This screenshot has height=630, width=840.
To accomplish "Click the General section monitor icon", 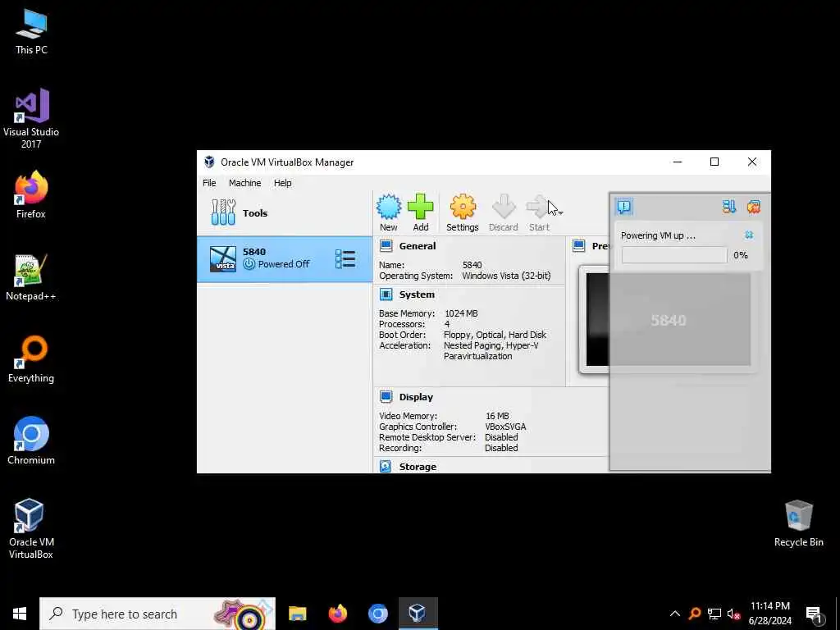I will tap(386, 246).
